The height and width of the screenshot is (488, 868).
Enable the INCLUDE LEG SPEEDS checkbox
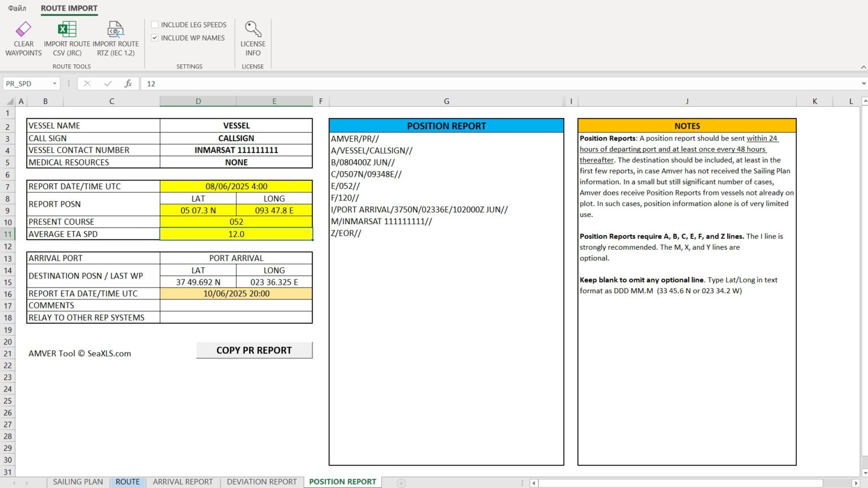click(x=155, y=24)
